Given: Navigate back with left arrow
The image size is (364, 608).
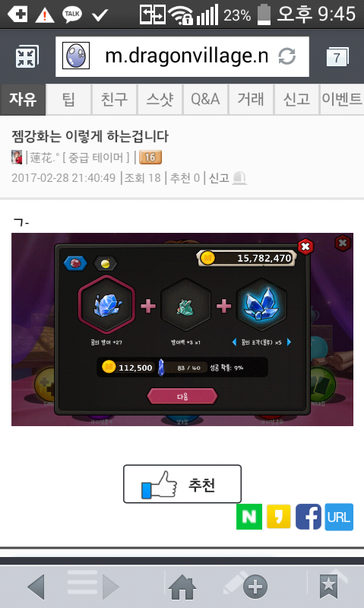Looking at the screenshot, I should pos(36,587).
